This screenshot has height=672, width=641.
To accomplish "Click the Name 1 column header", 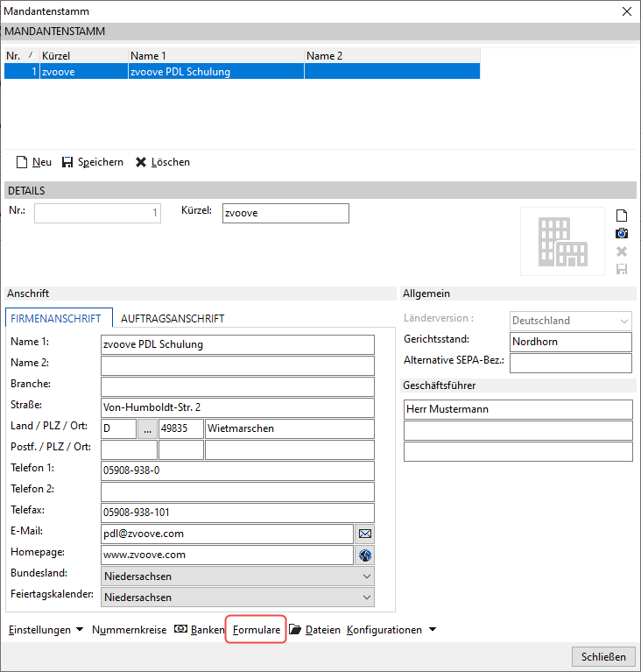I will coord(216,56).
